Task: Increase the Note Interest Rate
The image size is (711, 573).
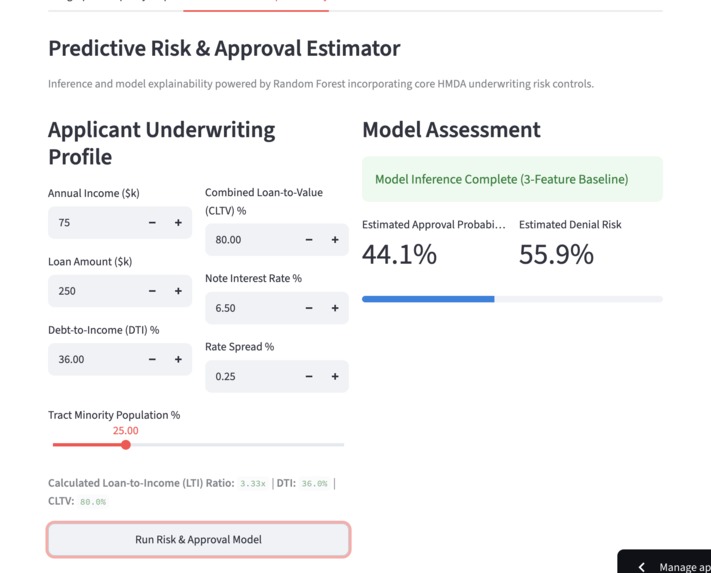Action: (x=335, y=308)
